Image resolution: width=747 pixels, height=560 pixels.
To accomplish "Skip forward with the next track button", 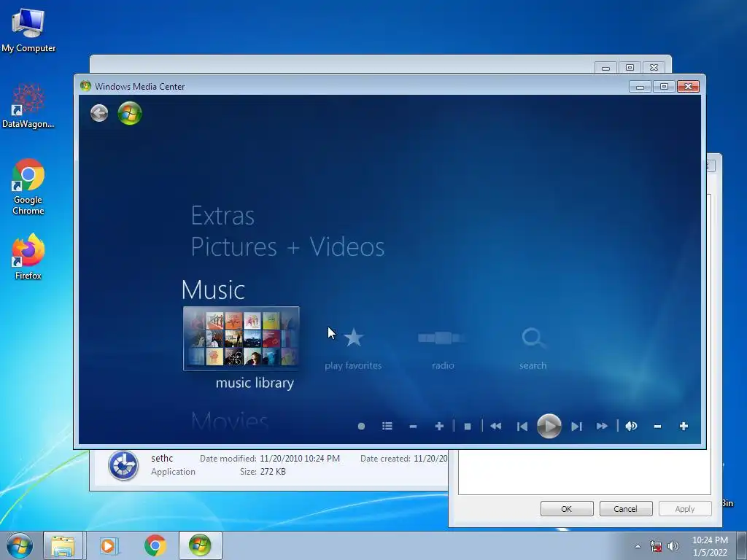I will click(576, 426).
